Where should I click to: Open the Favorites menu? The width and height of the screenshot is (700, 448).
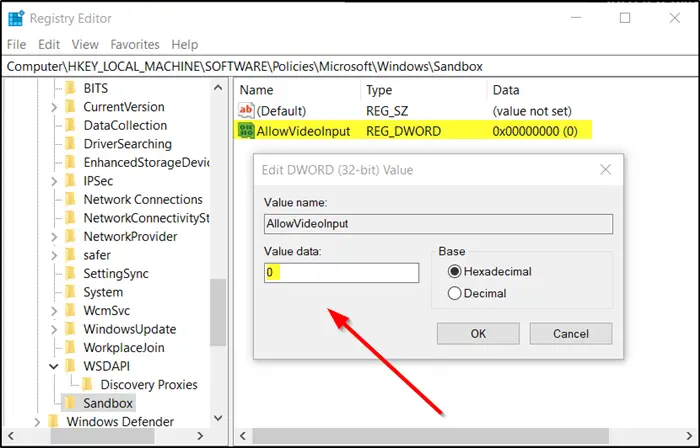(x=135, y=45)
